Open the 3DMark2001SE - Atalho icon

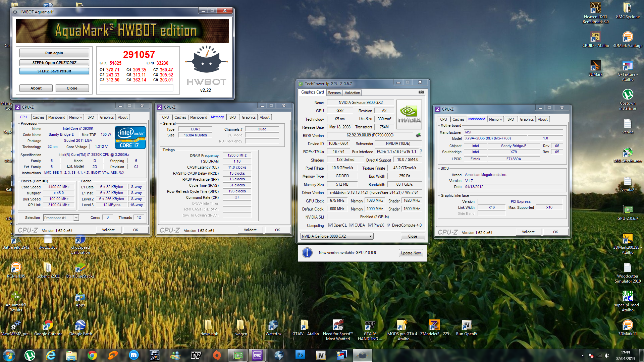tap(627, 244)
